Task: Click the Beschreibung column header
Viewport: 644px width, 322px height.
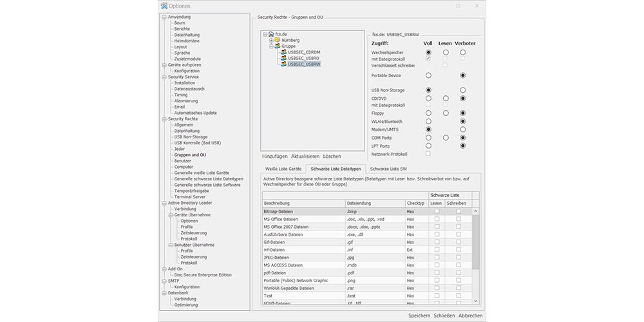Action: point(303,204)
